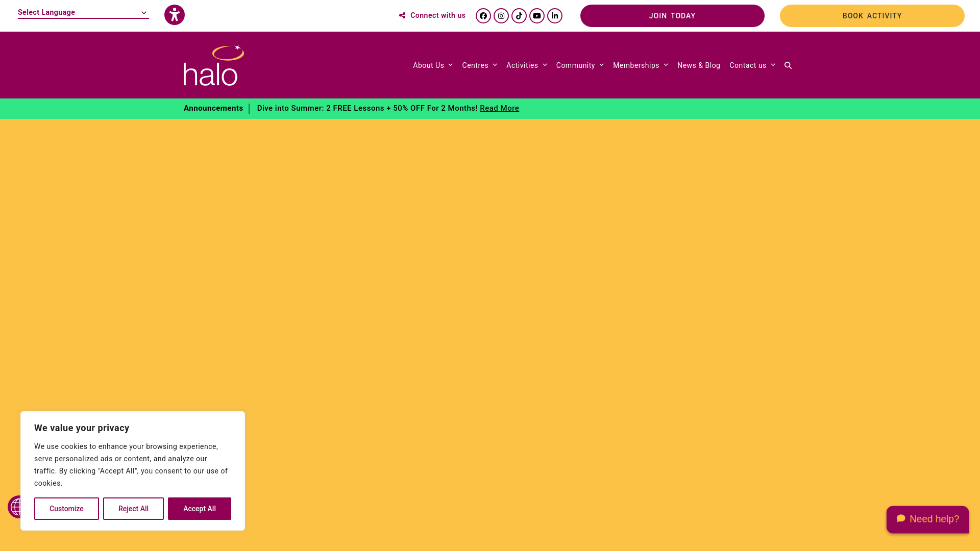Open the Instagram profile icon
The image size is (980, 551).
click(501, 16)
